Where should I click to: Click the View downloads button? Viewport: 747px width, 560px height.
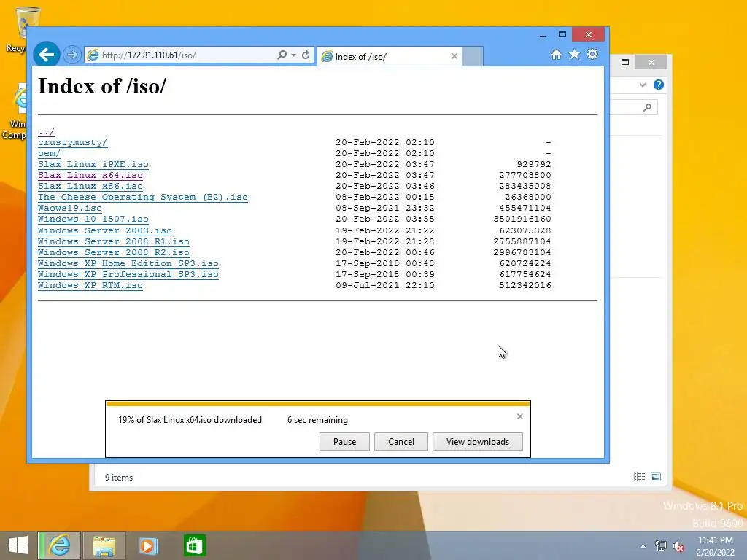[477, 441]
